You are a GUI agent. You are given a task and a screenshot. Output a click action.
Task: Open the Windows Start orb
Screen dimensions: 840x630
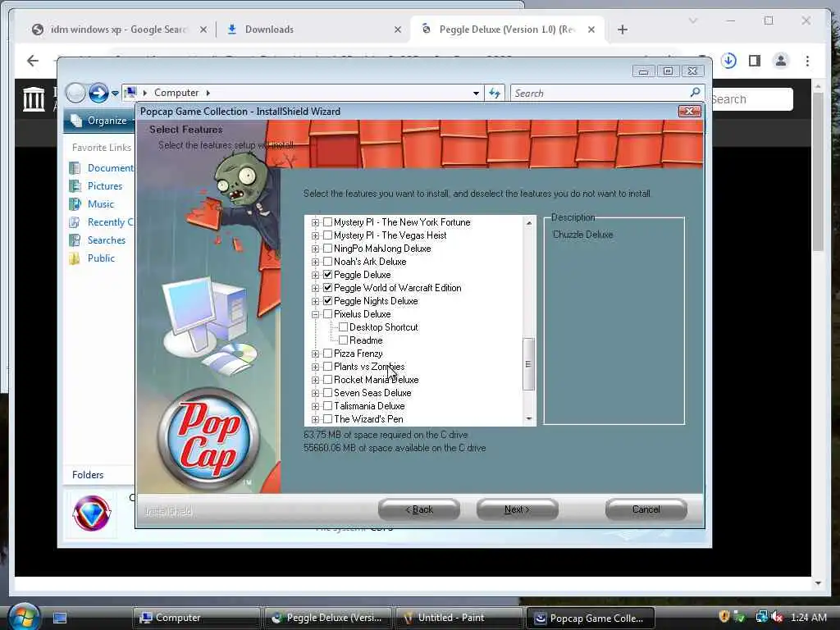click(24, 616)
